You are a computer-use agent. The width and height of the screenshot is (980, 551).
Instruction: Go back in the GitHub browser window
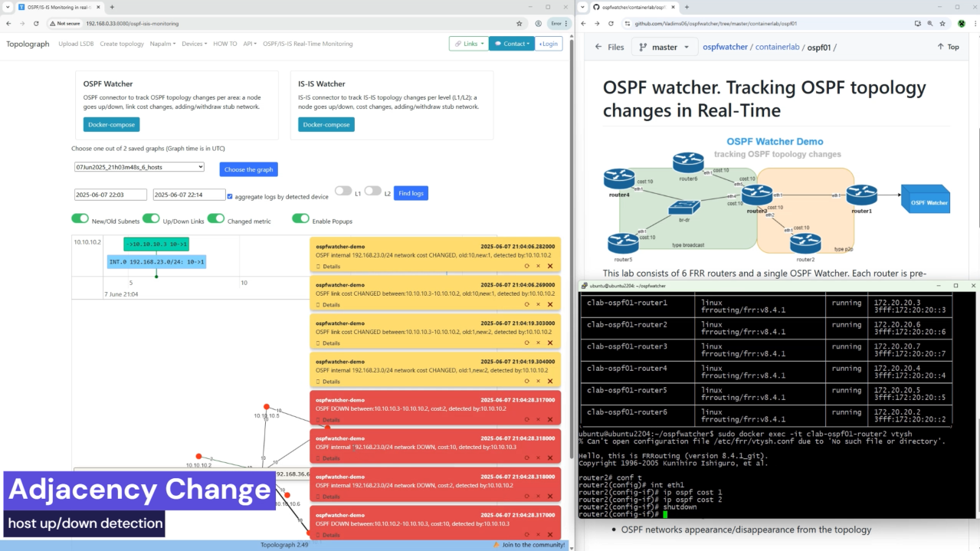pyautogui.click(x=584, y=24)
